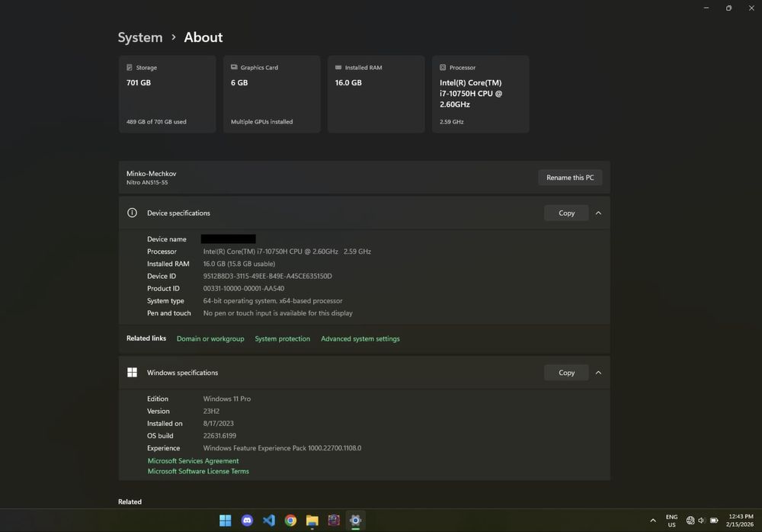The width and height of the screenshot is (762, 532).
Task: Open the Storage 701 GB card
Action: tap(167, 94)
